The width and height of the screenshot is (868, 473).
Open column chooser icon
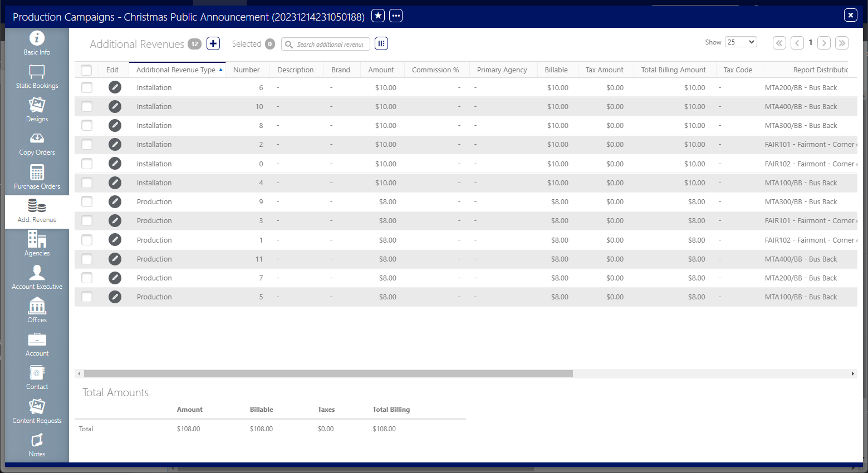pyautogui.click(x=381, y=43)
